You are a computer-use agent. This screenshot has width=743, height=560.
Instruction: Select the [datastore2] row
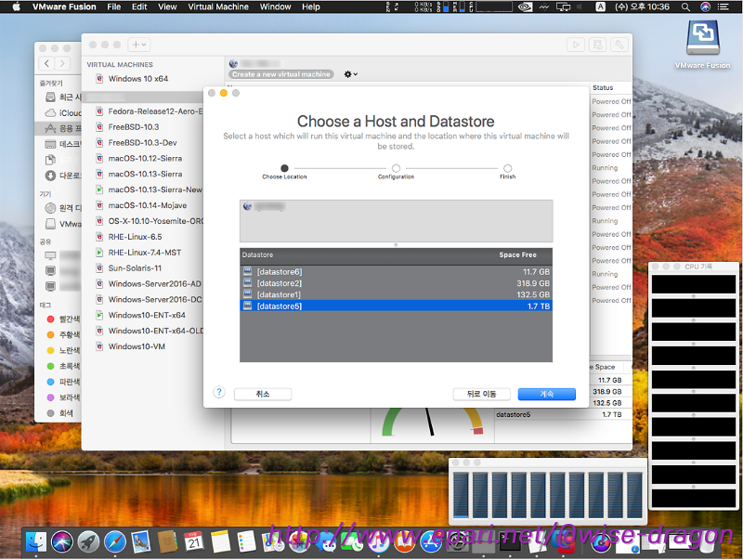tap(396, 283)
